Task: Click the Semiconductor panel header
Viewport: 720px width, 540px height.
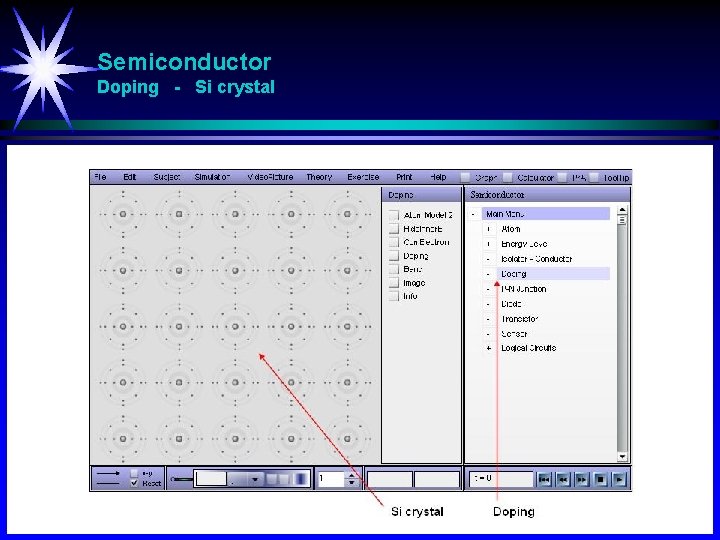Action: (547, 195)
